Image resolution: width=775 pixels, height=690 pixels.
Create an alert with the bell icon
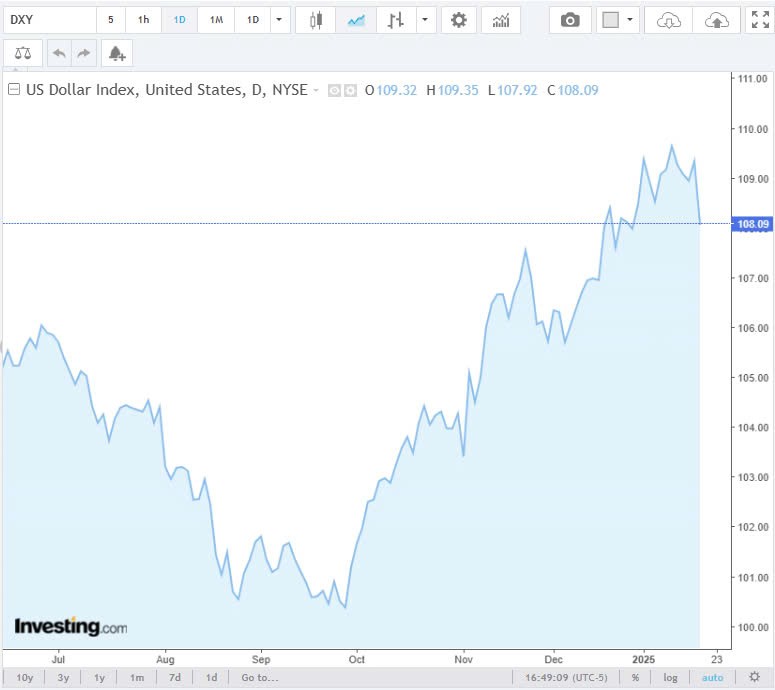[117, 53]
